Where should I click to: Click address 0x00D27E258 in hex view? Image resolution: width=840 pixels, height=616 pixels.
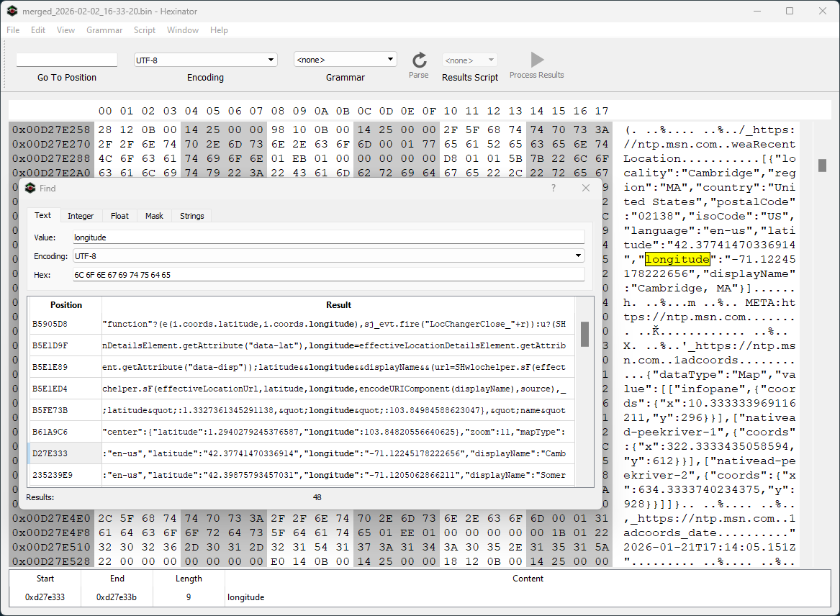[x=51, y=130]
